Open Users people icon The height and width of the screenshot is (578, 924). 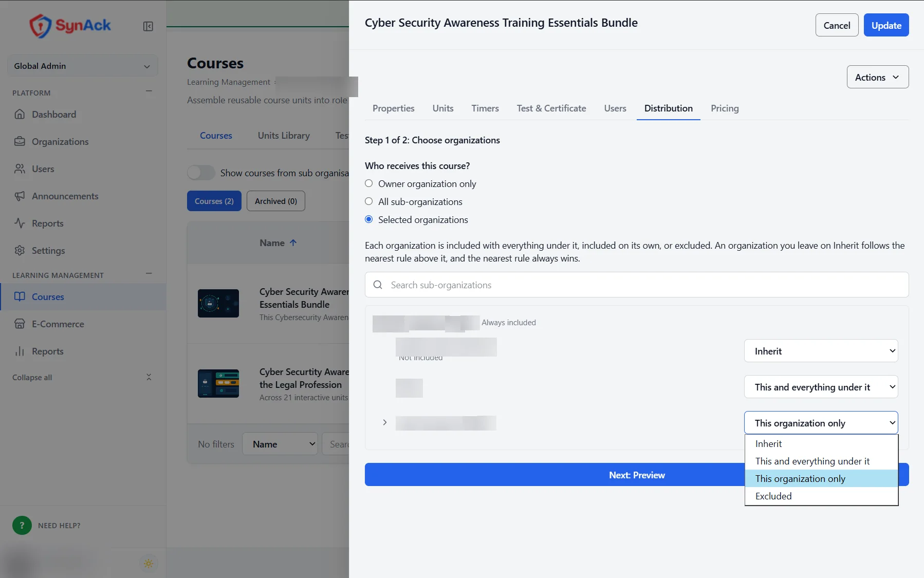coord(20,169)
